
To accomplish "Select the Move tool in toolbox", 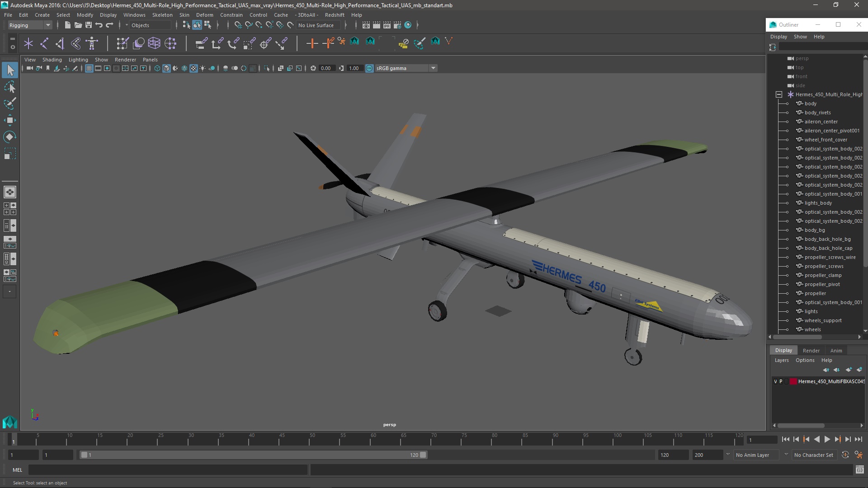I will (9, 120).
